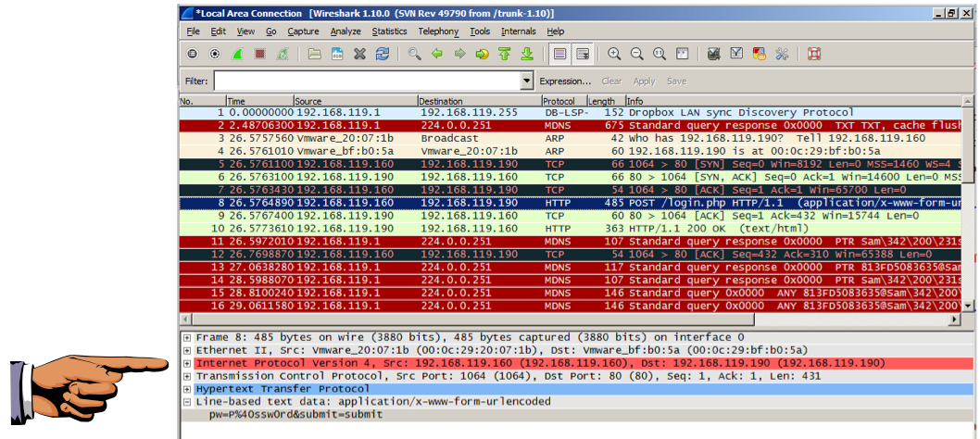
Task: Go back in packet history
Action: [437, 55]
